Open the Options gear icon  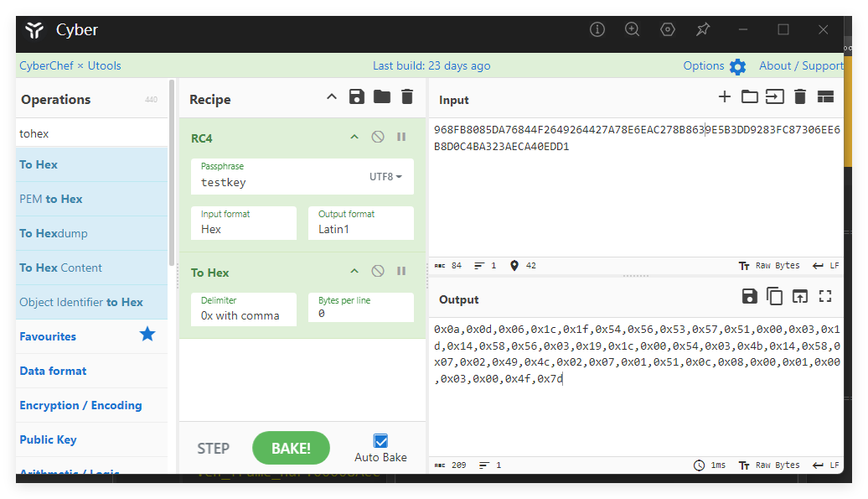tap(737, 66)
